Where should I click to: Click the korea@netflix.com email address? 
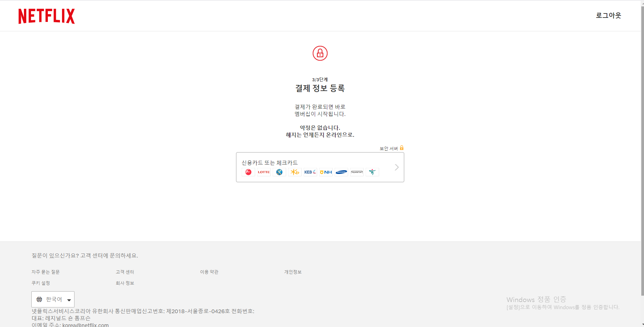[x=86, y=325]
